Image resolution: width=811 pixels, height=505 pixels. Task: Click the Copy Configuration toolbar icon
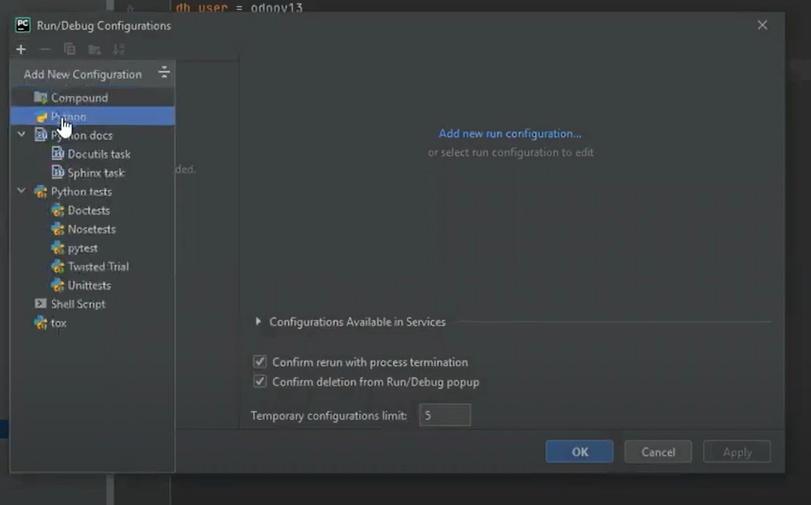[x=69, y=50]
